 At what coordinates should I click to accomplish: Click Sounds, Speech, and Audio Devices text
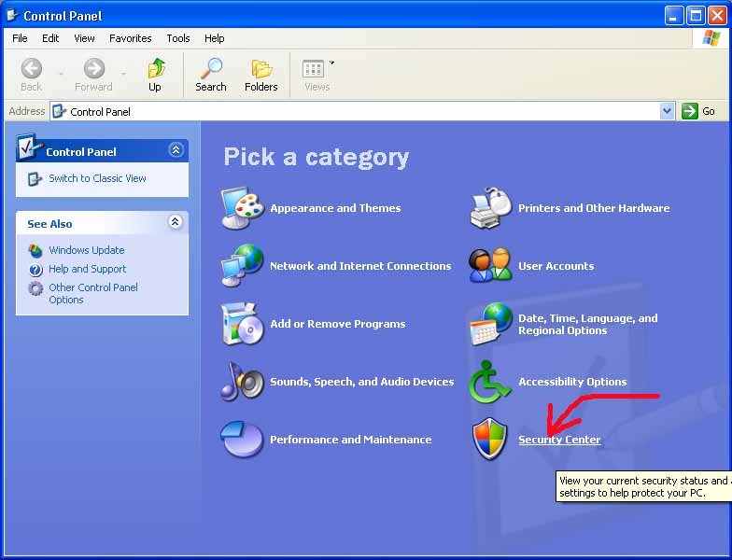362,382
